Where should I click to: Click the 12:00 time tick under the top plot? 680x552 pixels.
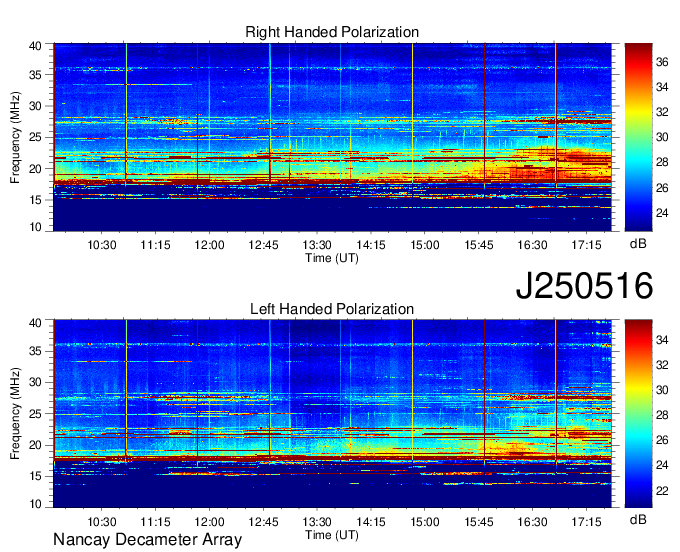209,245
